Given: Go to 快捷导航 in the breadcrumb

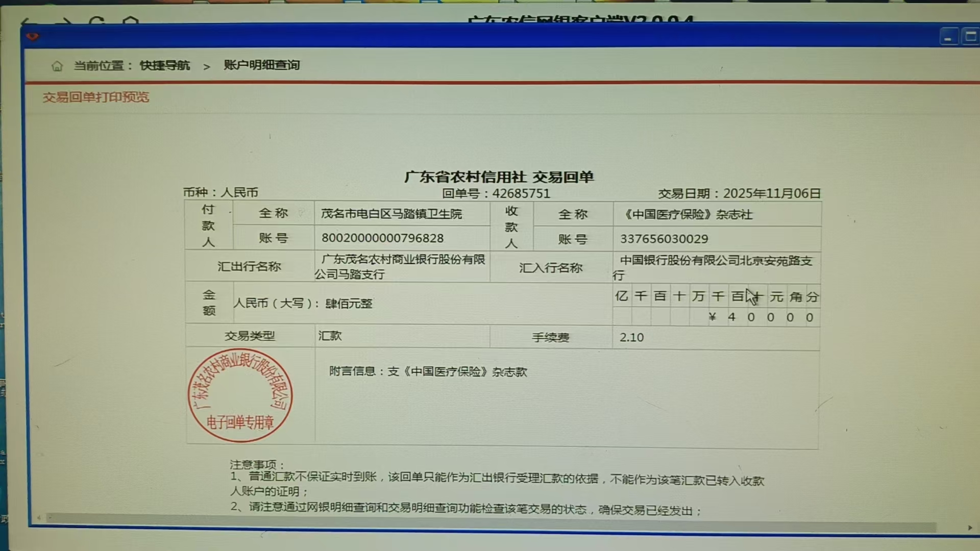Looking at the screenshot, I should pyautogui.click(x=164, y=65).
